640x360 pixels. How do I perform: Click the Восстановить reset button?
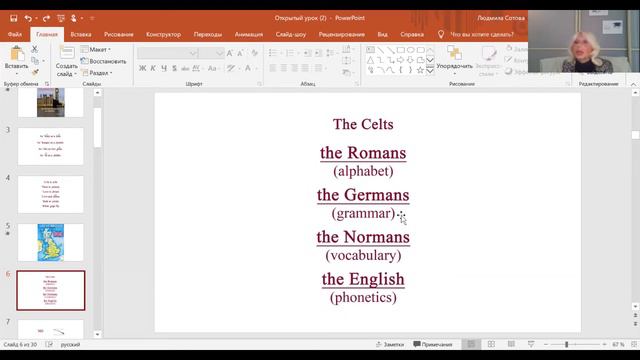104,61
